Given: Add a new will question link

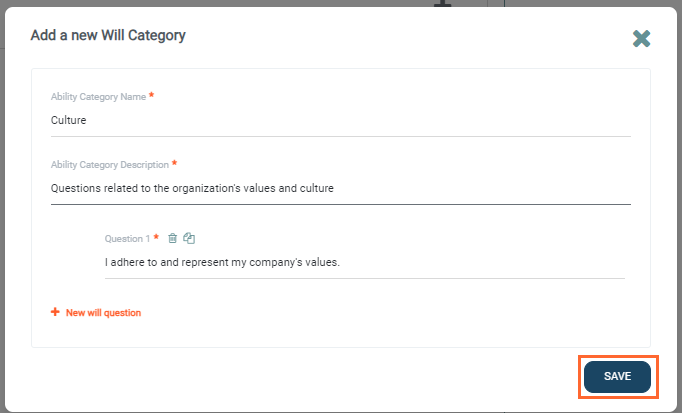Looking at the screenshot, I should pos(103,313).
